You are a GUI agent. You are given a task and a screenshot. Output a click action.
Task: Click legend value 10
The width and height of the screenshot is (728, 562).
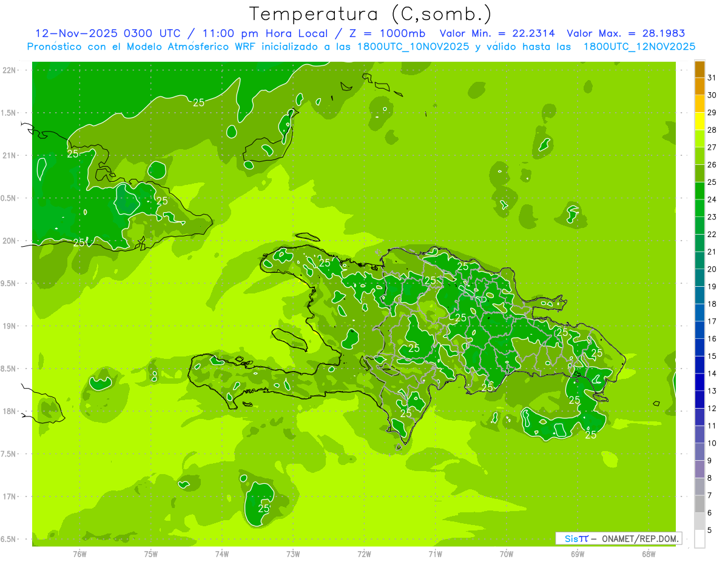712,443
